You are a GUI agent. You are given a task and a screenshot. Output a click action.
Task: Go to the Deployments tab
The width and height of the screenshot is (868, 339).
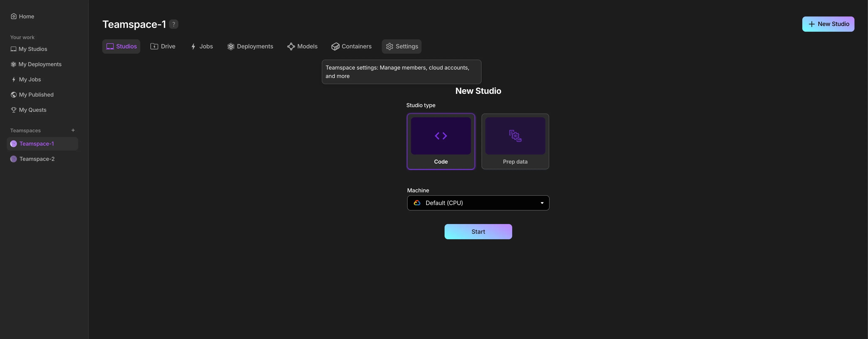click(x=250, y=46)
